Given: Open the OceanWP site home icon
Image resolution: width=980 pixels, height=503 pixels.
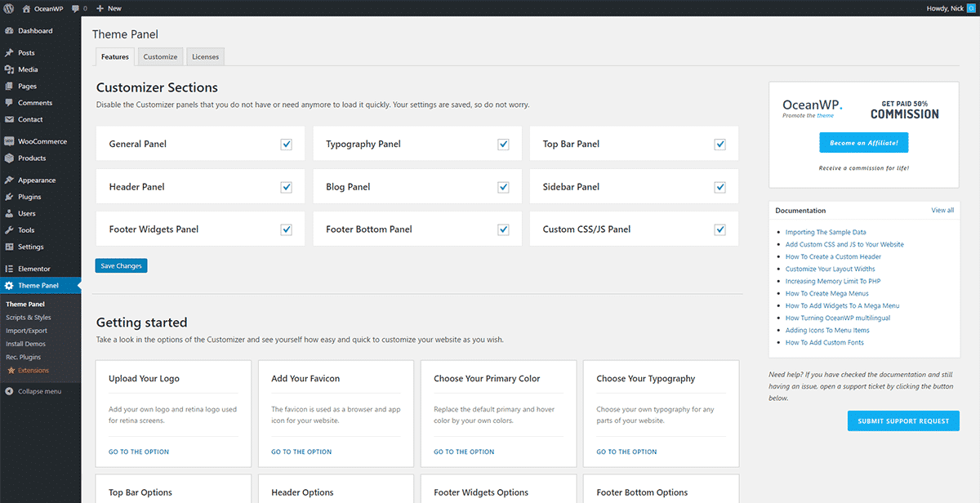Looking at the screenshot, I should click(x=26, y=8).
